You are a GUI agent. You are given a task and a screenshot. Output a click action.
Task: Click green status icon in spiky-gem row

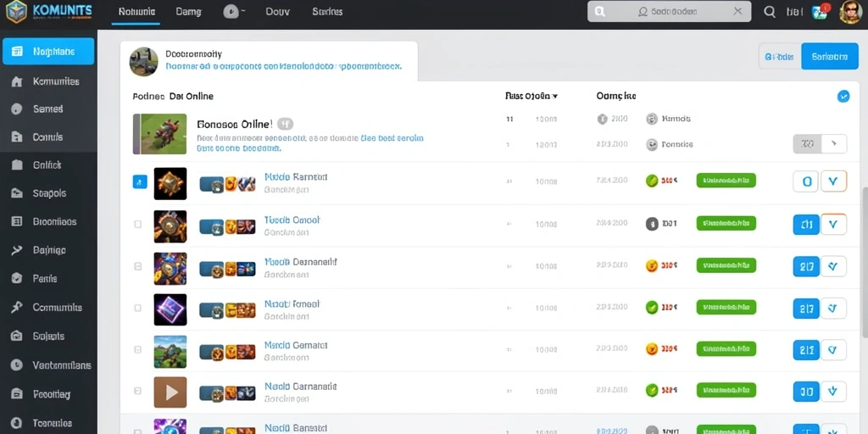(652, 181)
